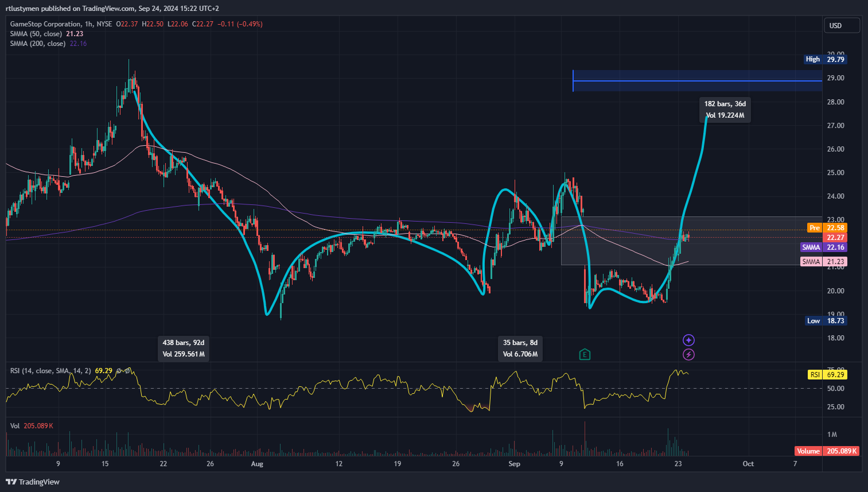
Task: Click the 24.00 price axis tick
Action: [x=835, y=196]
